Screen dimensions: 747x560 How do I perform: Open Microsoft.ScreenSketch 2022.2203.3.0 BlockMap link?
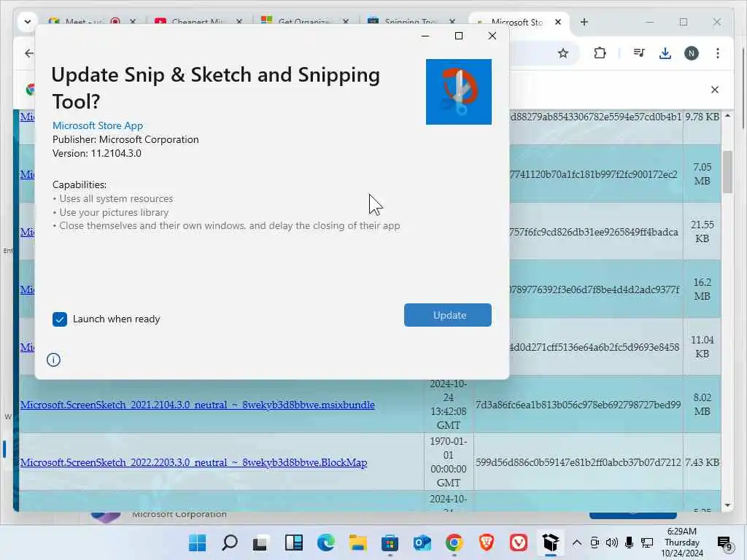[193, 462]
